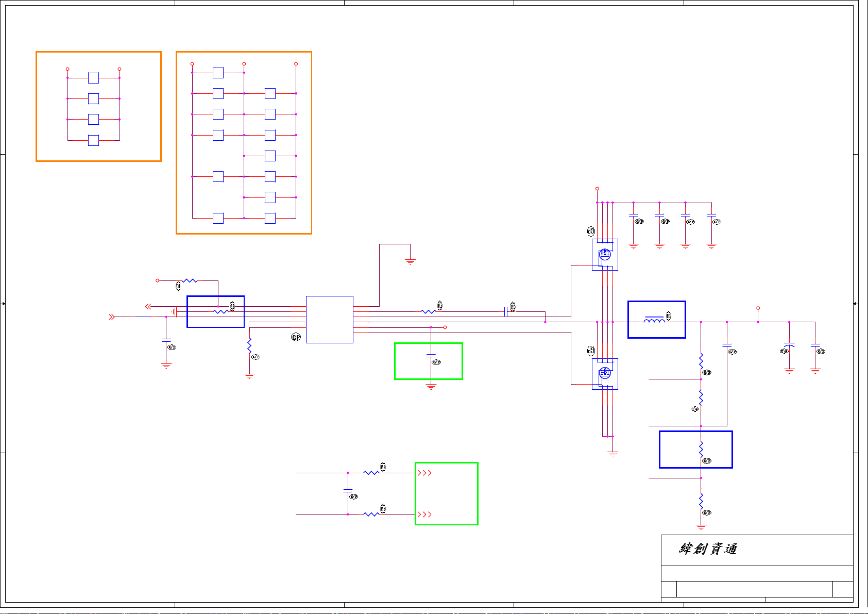
Task: Click the upper triple-arrow port in green box
Action: [424, 473]
